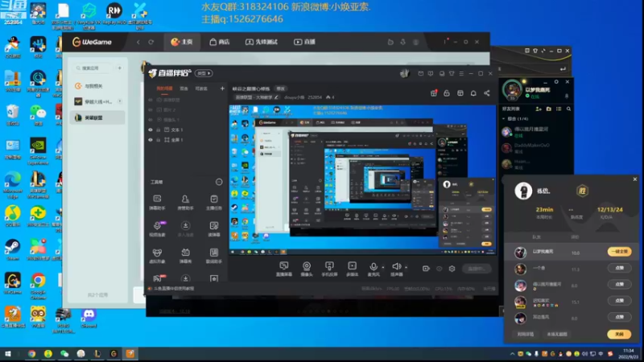This screenshot has width=644, height=362.
Task: Toggle lock on 文本 1 source
Action: pyautogui.click(x=158, y=130)
